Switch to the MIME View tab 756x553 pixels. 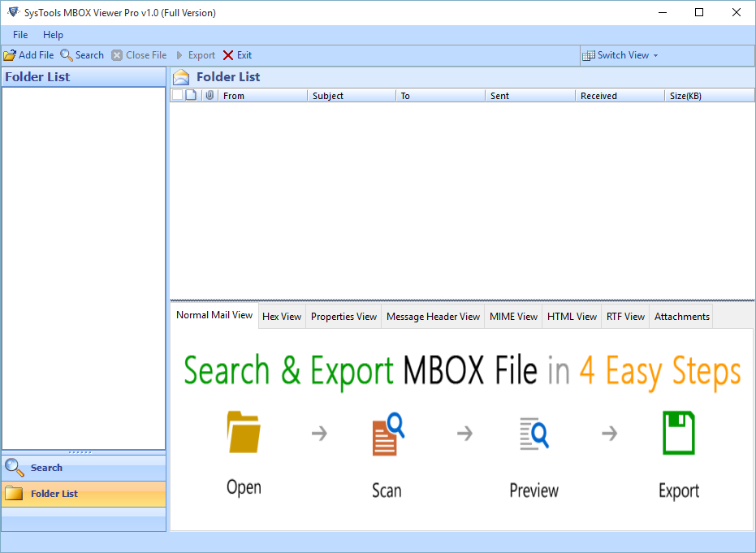tap(513, 317)
